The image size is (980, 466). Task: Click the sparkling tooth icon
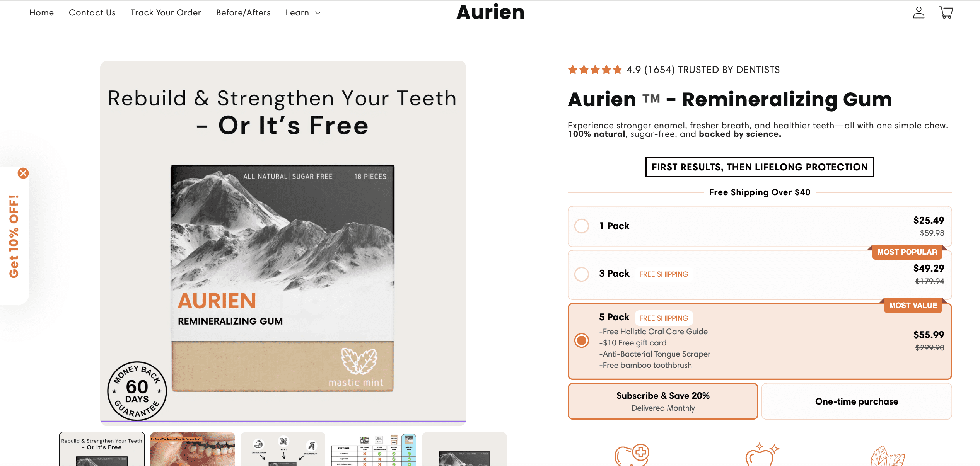pos(762,454)
